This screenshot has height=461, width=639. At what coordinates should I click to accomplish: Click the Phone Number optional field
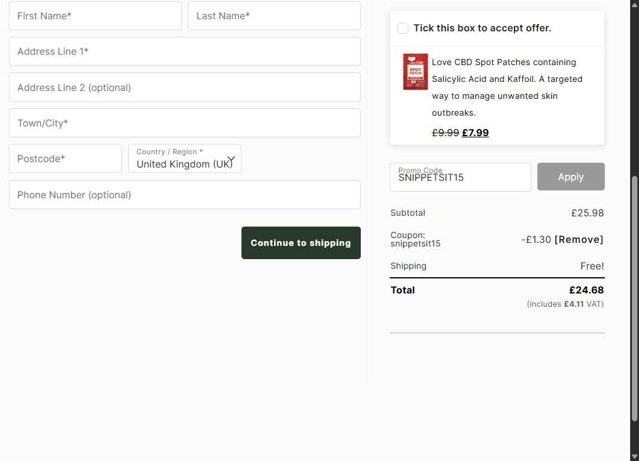coord(185,194)
